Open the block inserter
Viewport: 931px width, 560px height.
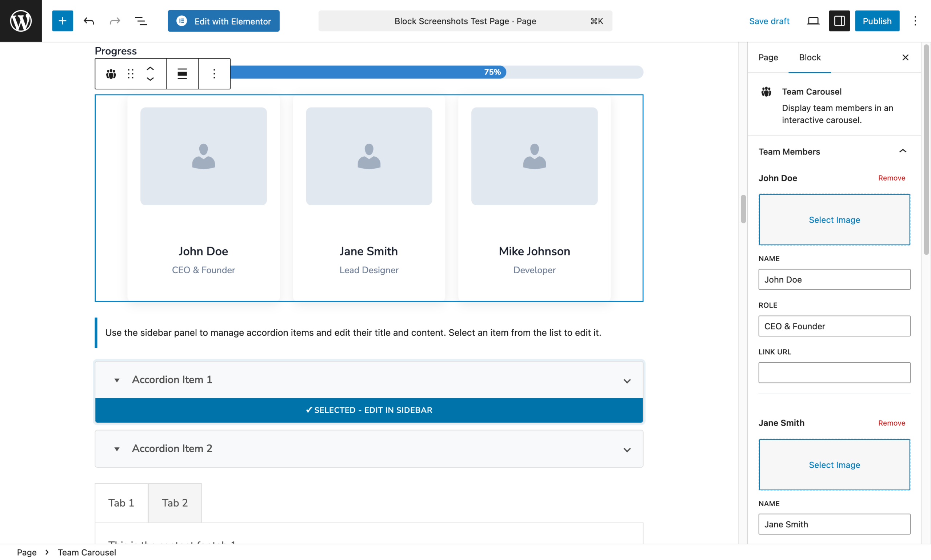[x=62, y=21]
